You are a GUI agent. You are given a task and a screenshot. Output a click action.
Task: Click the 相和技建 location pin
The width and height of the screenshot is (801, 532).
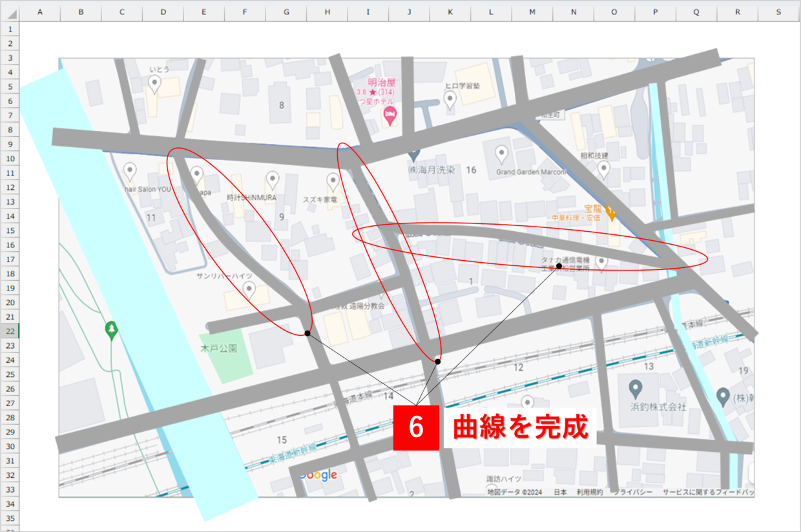603,170
